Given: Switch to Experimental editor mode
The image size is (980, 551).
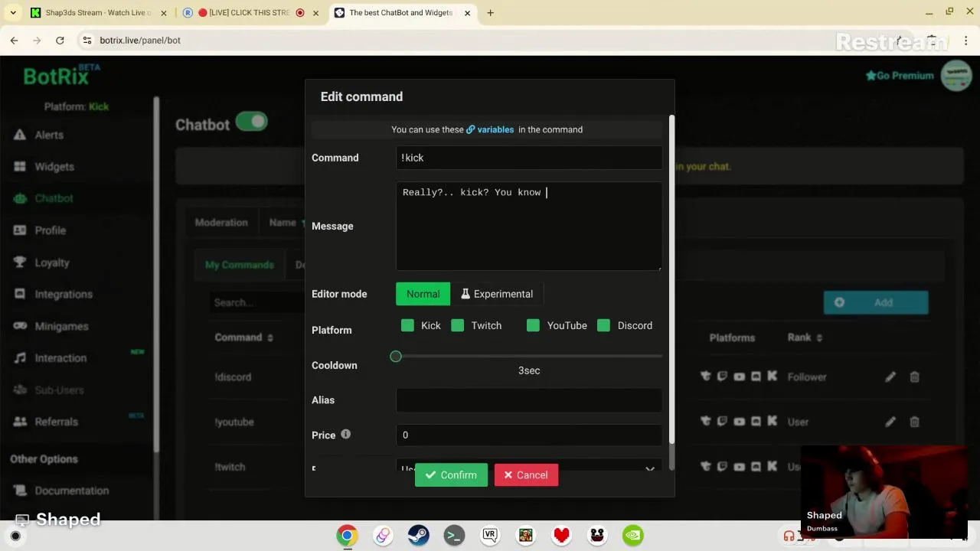Looking at the screenshot, I should coord(496,294).
